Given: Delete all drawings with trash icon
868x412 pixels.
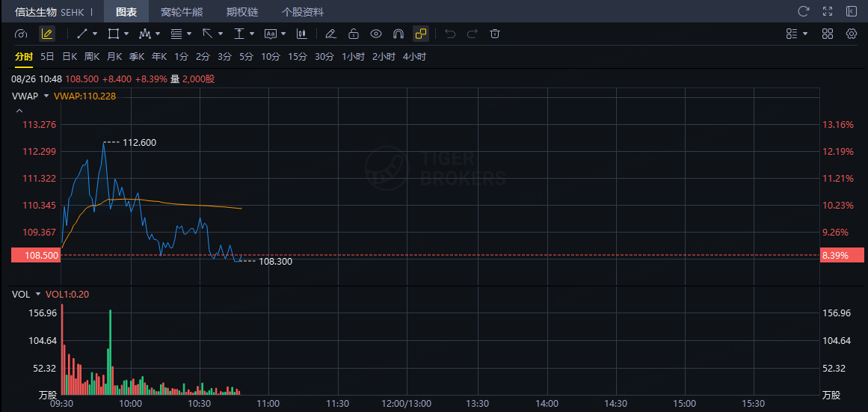Looking at the screenshot, I should 495,34.
